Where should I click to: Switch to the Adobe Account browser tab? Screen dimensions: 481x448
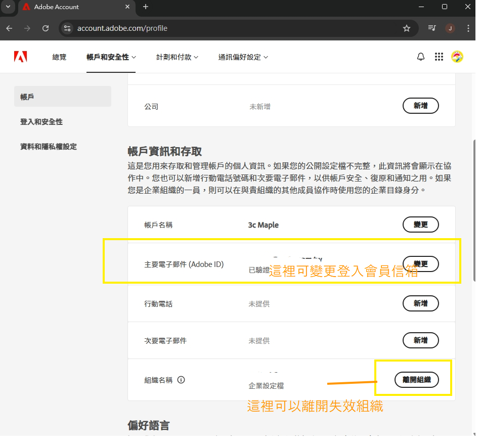coord(77,7)
